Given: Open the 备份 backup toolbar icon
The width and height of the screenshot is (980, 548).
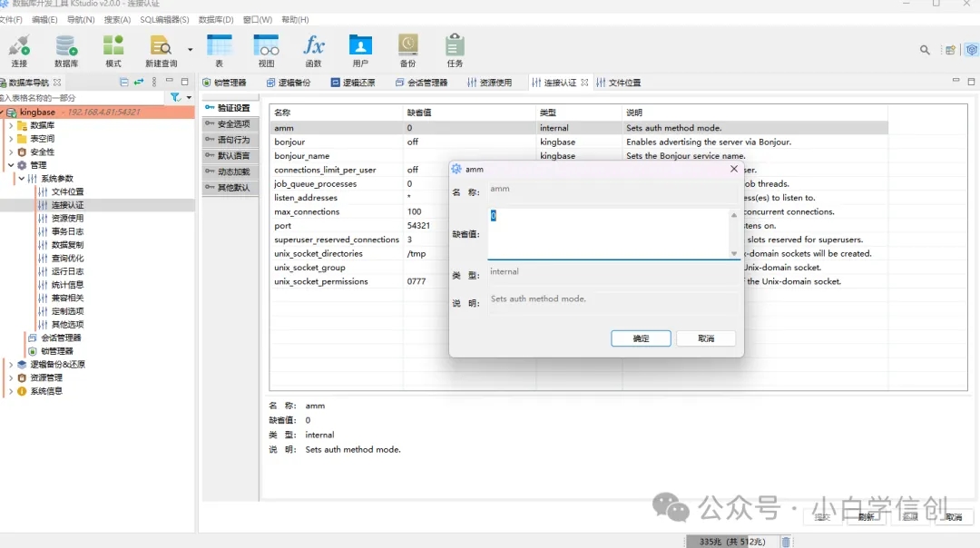Looking at the screenshot, I should [x=407, y=51].
